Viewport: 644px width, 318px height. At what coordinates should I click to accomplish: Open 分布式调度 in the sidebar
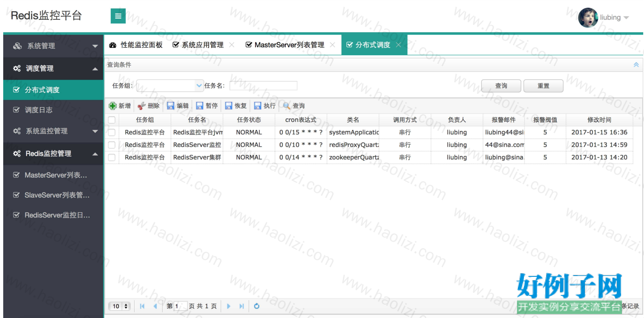point(53,90)
